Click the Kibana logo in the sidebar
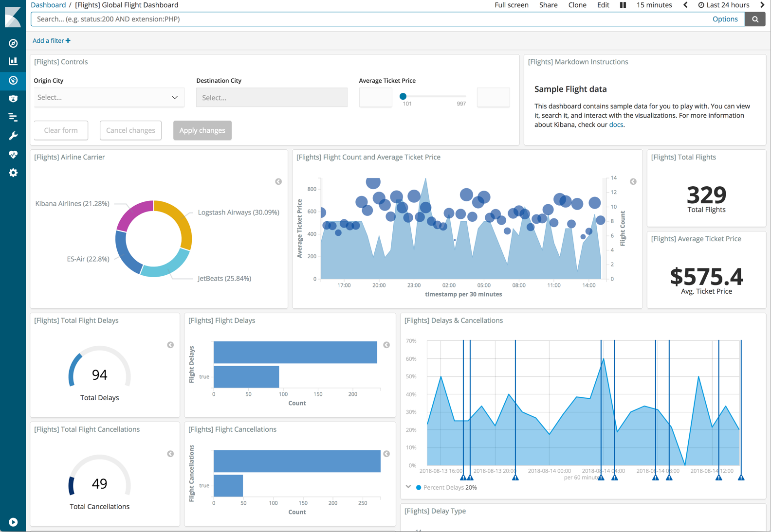The width and height of the screenshot is (771, 532). tap(13, 17)
